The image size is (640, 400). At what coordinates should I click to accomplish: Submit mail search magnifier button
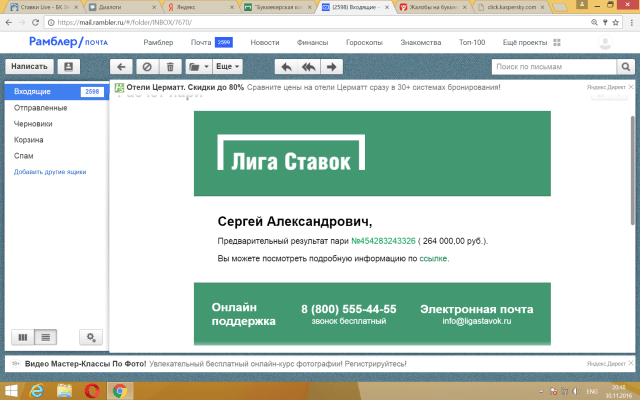(626, 67)
